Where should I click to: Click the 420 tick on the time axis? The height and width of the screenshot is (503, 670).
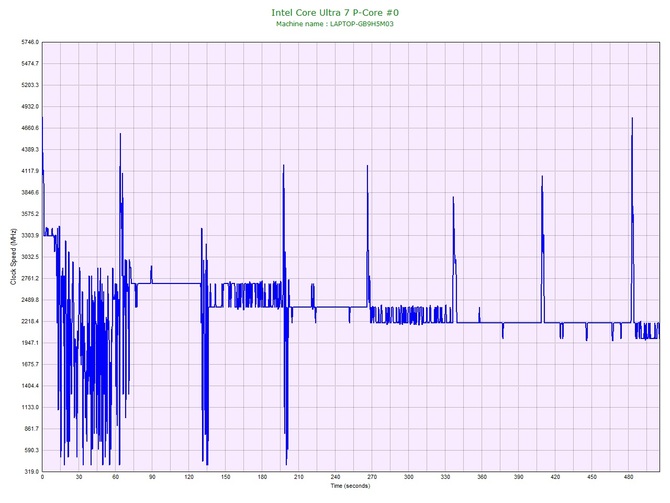coord(555,477)
